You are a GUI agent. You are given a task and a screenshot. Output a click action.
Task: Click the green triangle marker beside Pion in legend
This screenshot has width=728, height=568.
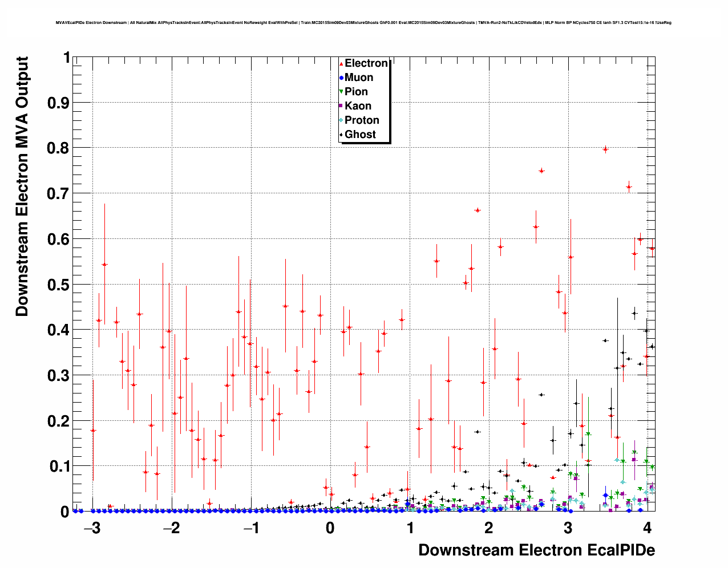341,92
